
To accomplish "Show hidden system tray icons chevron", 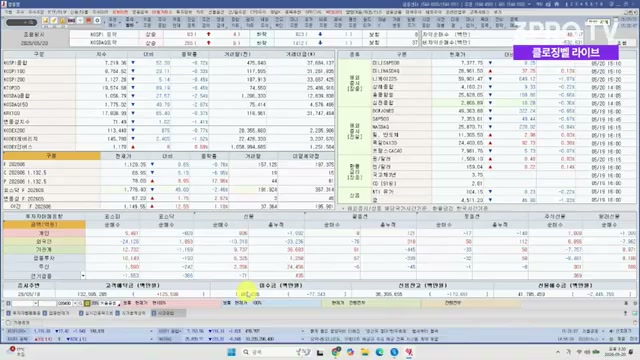I will point(558,352).
